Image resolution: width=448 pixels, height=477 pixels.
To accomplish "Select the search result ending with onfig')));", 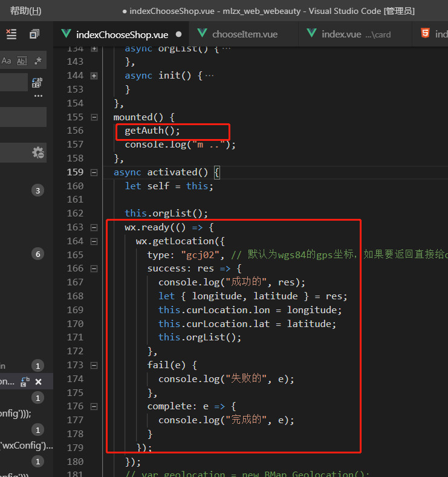I will pyautogui.click(x=15, y=414).
